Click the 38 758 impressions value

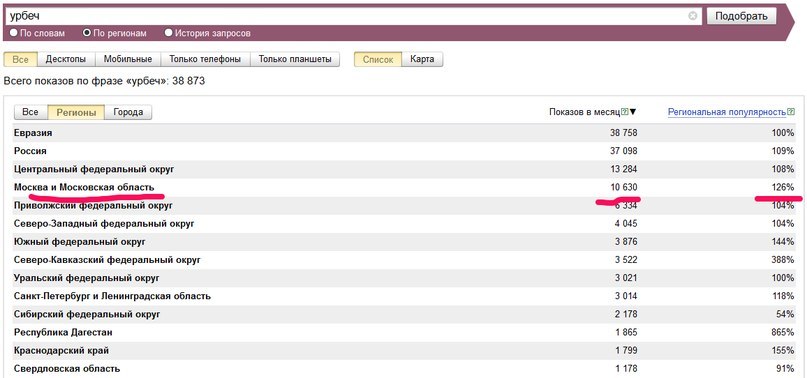click(x=623, y=132)
